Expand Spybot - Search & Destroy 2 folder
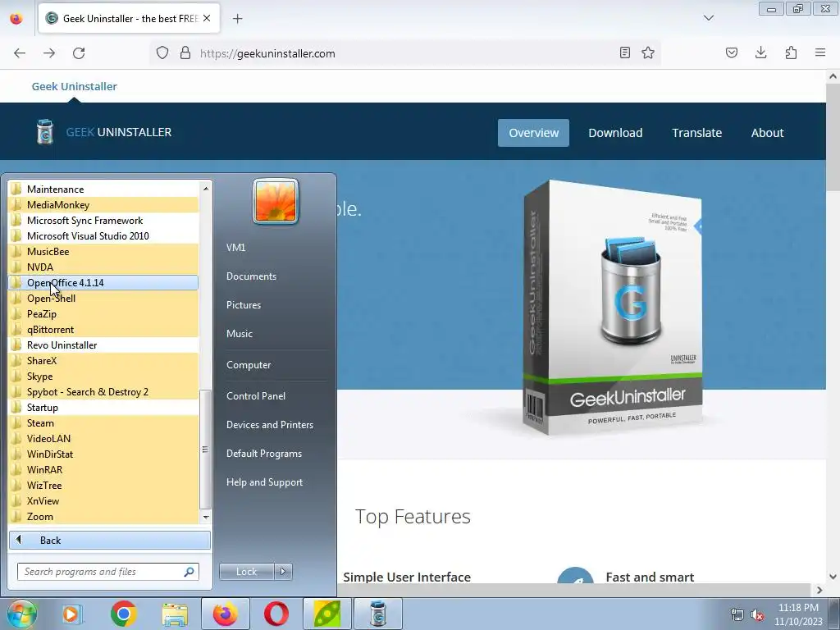 103,391
